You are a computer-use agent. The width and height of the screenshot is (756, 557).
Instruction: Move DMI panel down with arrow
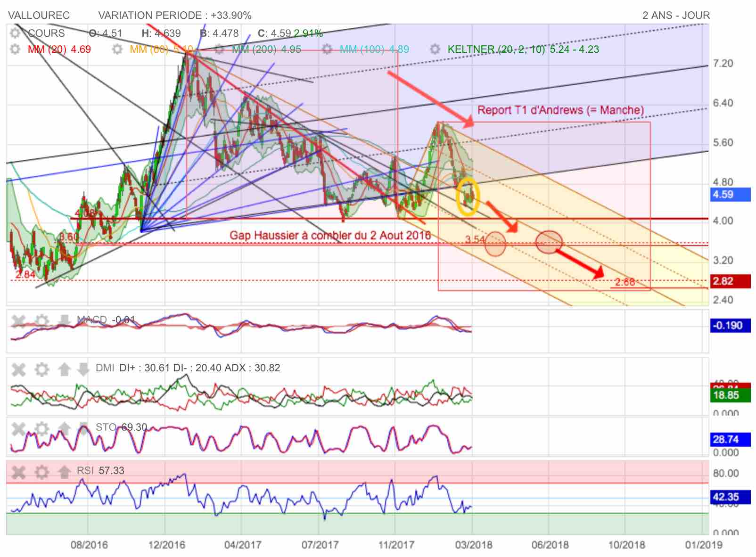pos(83,369)
